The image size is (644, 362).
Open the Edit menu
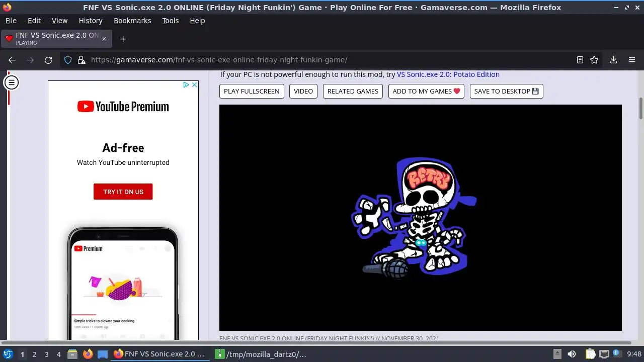coord(34,21)
